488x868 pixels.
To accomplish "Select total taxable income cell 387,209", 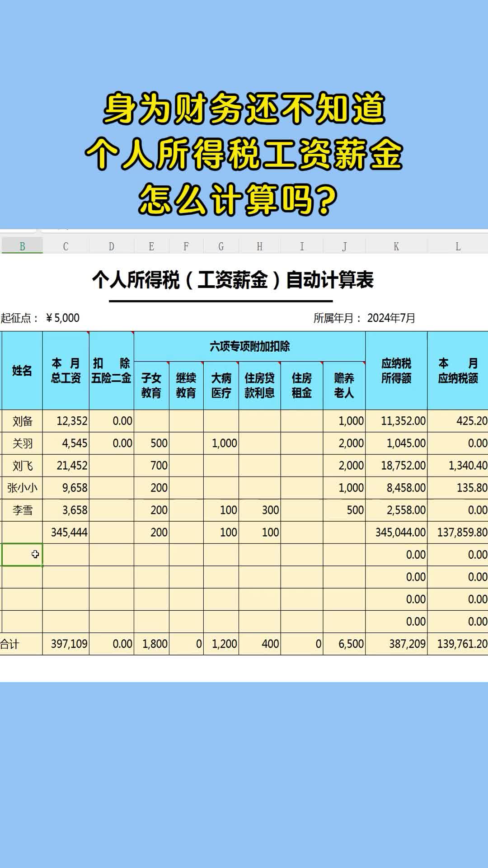I will click(396, 644).
